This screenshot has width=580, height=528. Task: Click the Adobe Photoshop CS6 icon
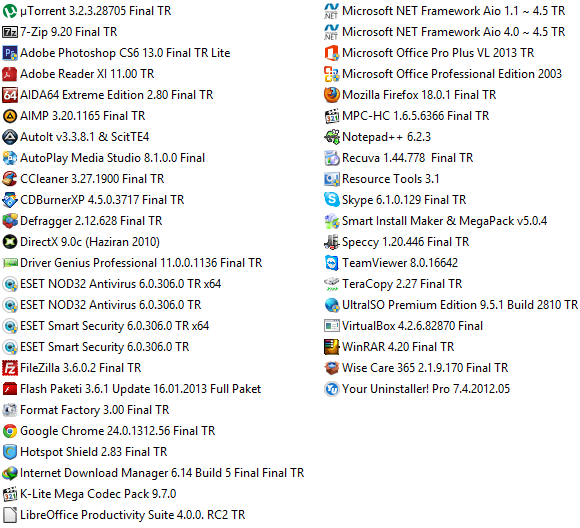point(10,53)
